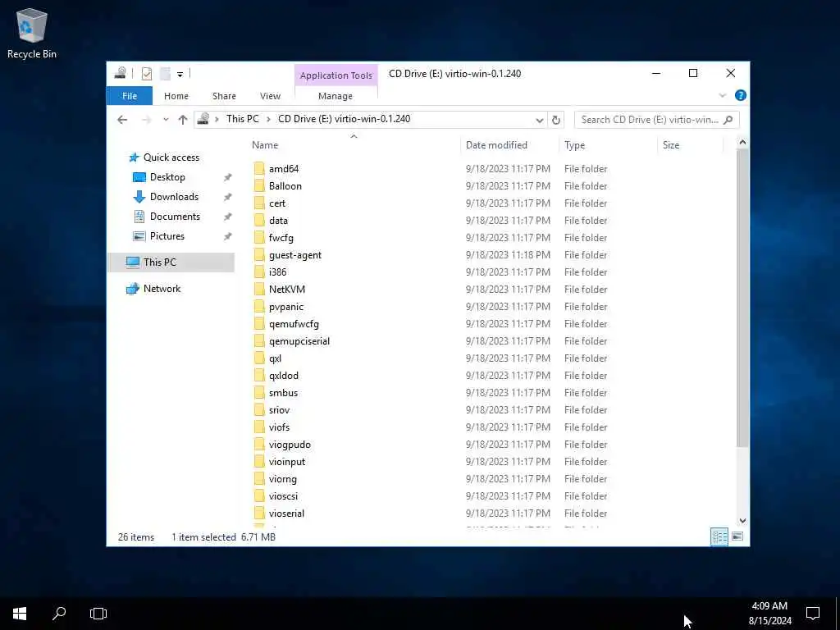Select the folder named qxl
The height and width of the screenshot is (630, 840).
pyautogui.click(x=275, y=358)
